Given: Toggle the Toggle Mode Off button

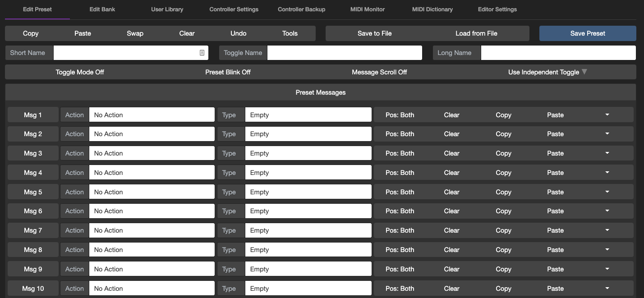Looking at the screenshot, I should click(x=80, y=72).
